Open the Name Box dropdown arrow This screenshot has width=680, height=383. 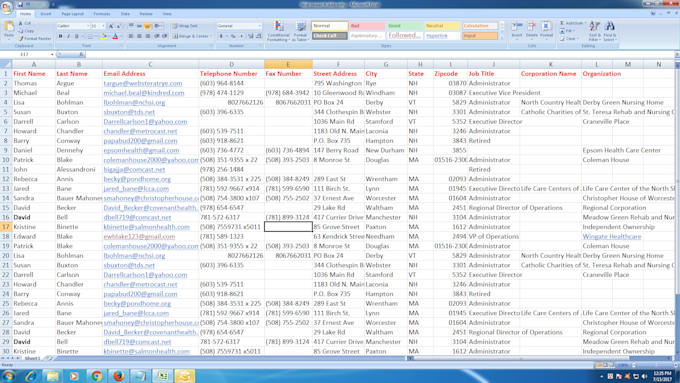pyautogui.click(x=52, y=55)
